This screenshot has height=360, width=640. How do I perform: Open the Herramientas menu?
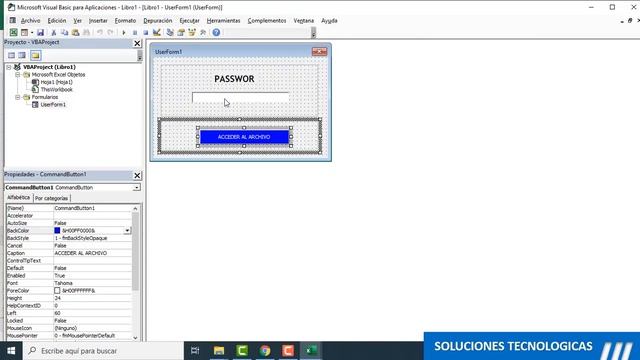pyautogui.click(x=223, y=20)
